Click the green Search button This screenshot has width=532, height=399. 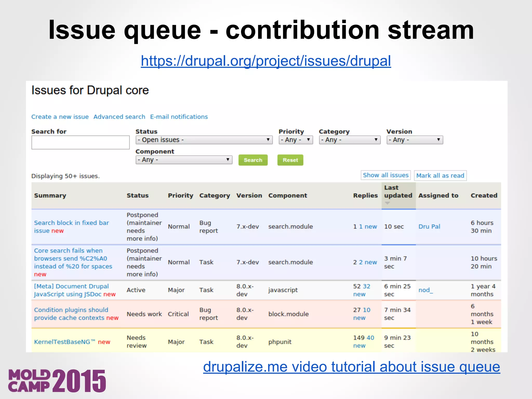pyautogui.click(x=253, y=160)
